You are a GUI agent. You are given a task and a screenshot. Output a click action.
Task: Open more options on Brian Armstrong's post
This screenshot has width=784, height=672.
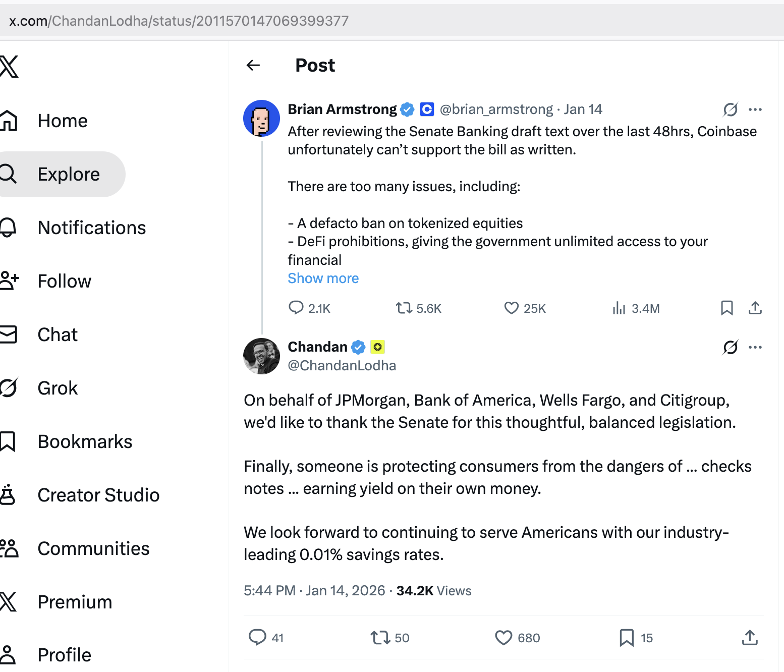point(755,109)
